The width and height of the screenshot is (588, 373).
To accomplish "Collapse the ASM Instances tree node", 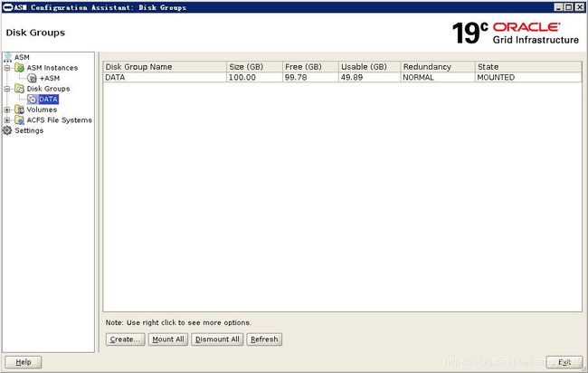I will (x=7, y=68).
